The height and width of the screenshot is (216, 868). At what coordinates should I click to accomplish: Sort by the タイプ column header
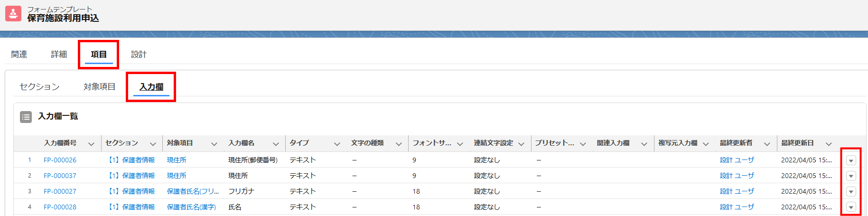(299, 143)
